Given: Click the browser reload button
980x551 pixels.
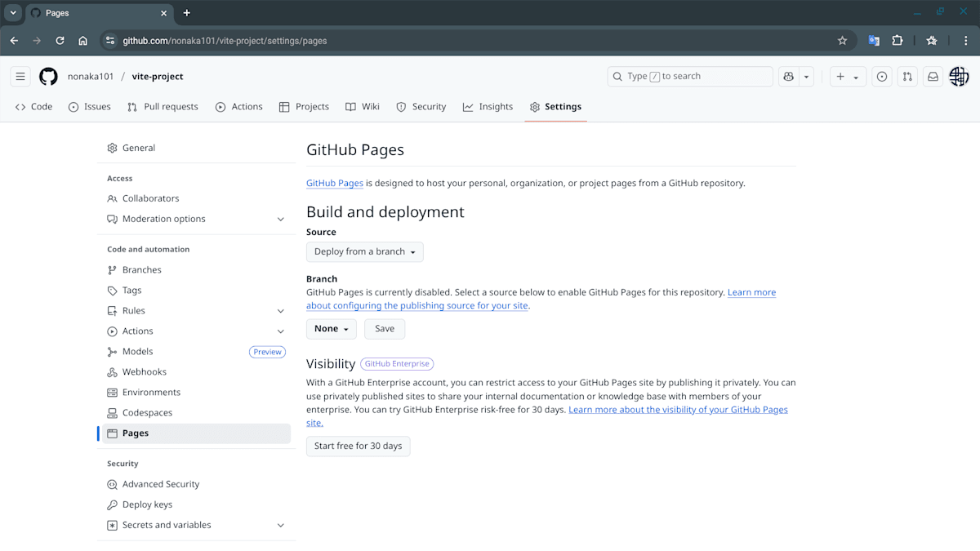Looking at the screenshot, I should point(60,41).
